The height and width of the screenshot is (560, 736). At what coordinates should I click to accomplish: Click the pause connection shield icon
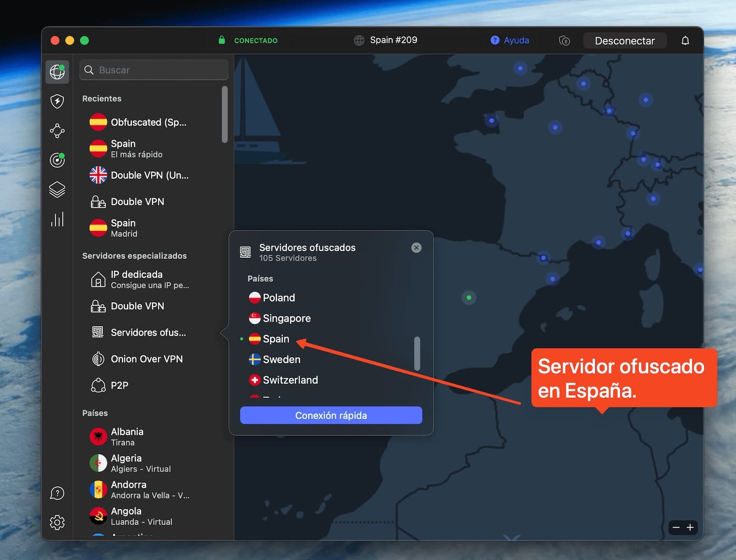[564, 41]
